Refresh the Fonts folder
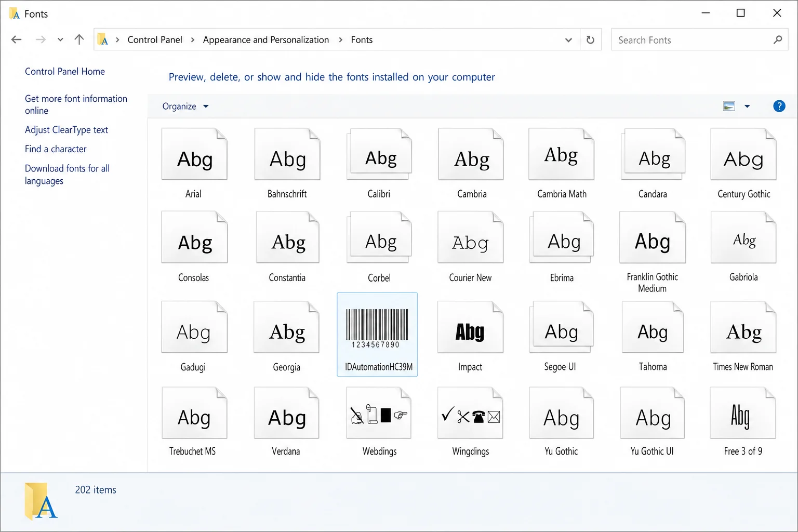 pos(590,40)
